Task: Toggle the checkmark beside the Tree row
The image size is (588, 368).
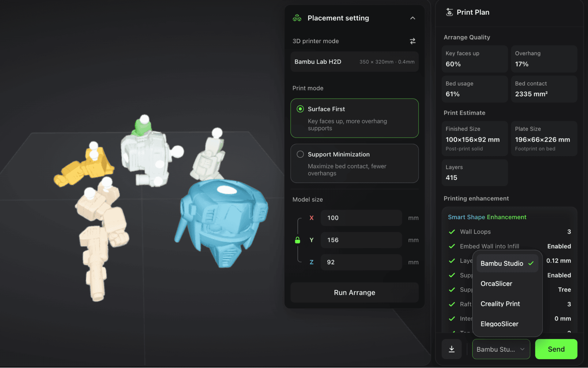Action: point(452,289)
